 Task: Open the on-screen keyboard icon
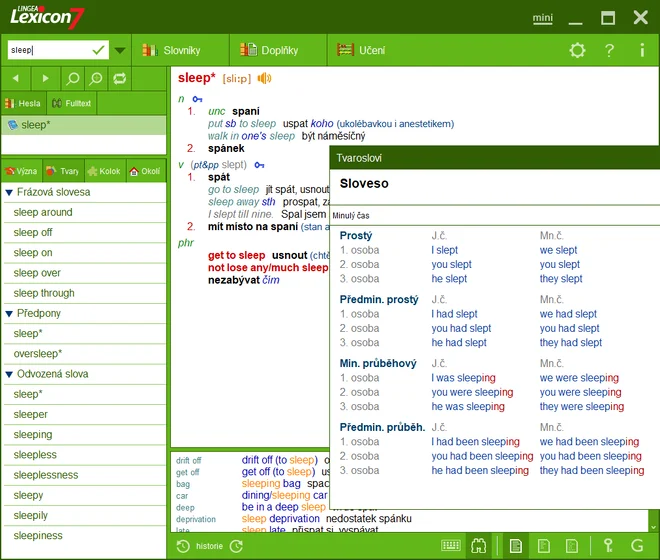pyautogui.click(x=451, y=546)
